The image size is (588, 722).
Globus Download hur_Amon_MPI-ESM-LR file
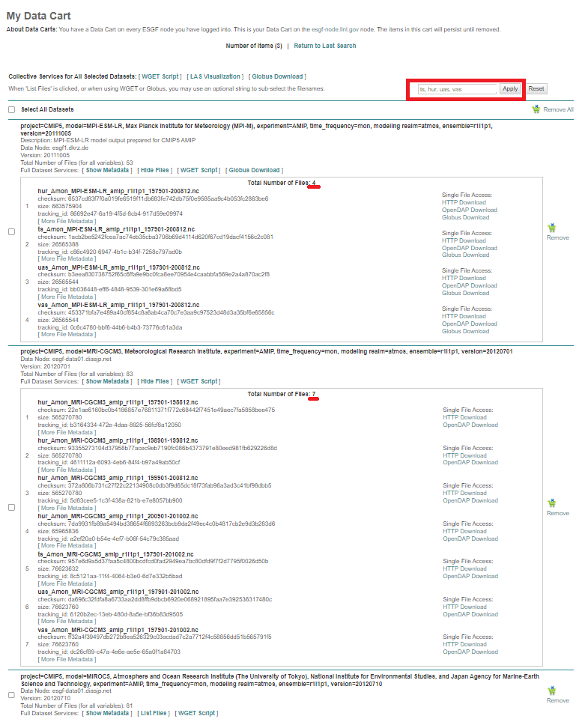(465, 217)
